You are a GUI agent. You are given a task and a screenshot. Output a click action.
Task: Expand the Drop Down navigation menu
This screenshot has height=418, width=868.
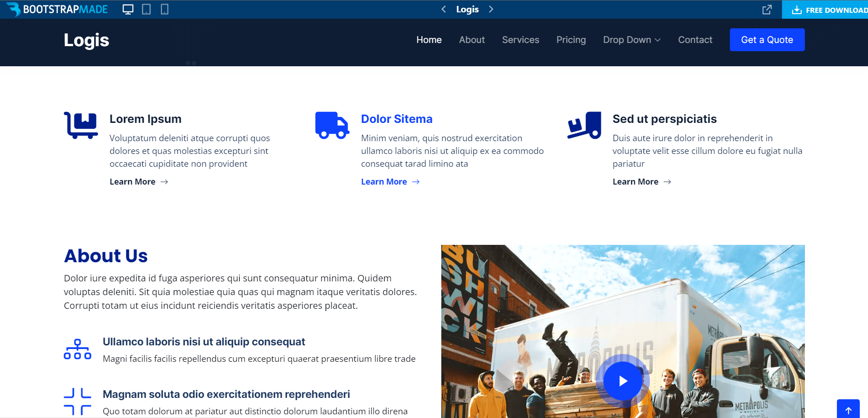[x=632, y=40]
